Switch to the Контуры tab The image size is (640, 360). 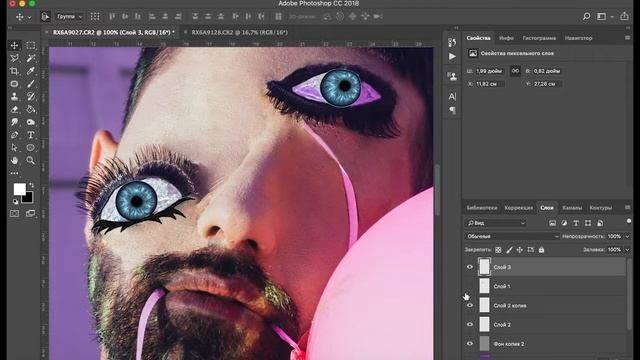pos(600,208)
